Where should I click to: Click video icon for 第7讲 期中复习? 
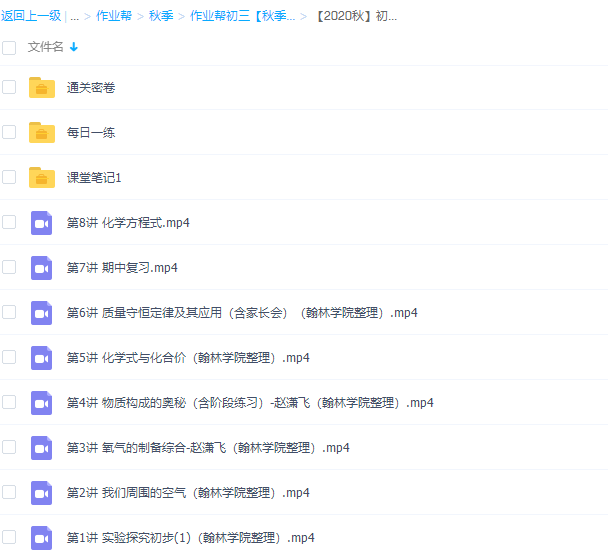(41, 267)
